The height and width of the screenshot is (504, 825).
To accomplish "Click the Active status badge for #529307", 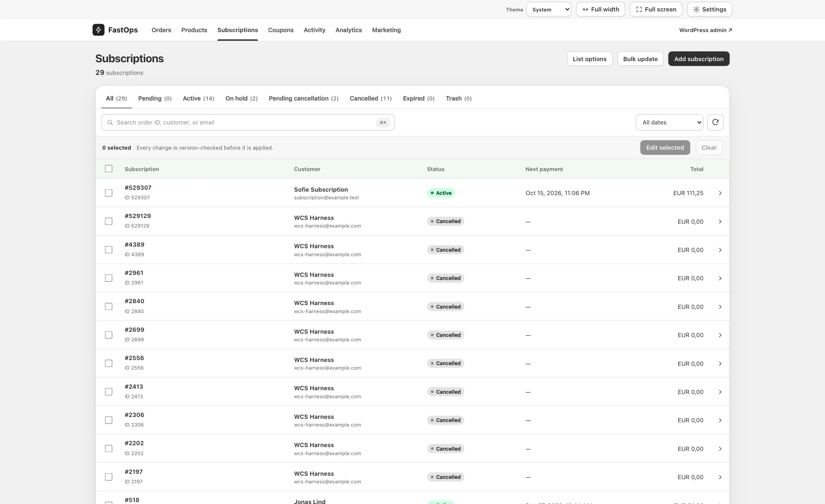I will [441, 193].
